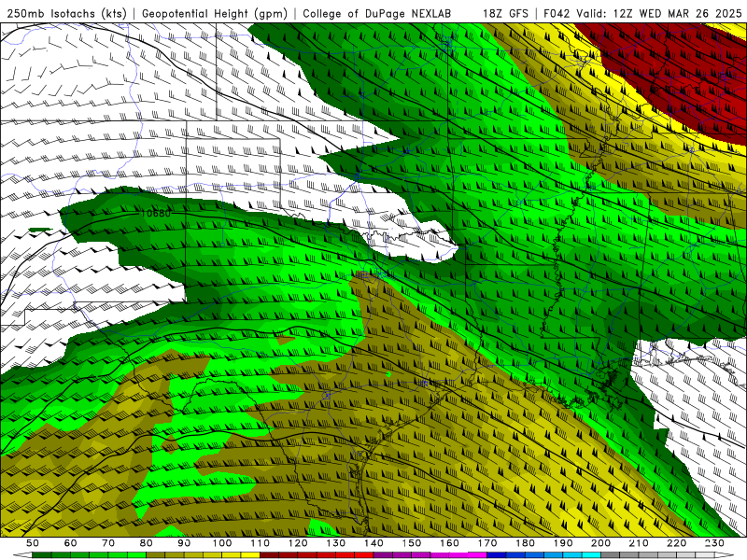Click the '110' color scale label
The image size is (747, 560).
click(x=260, y=543)
